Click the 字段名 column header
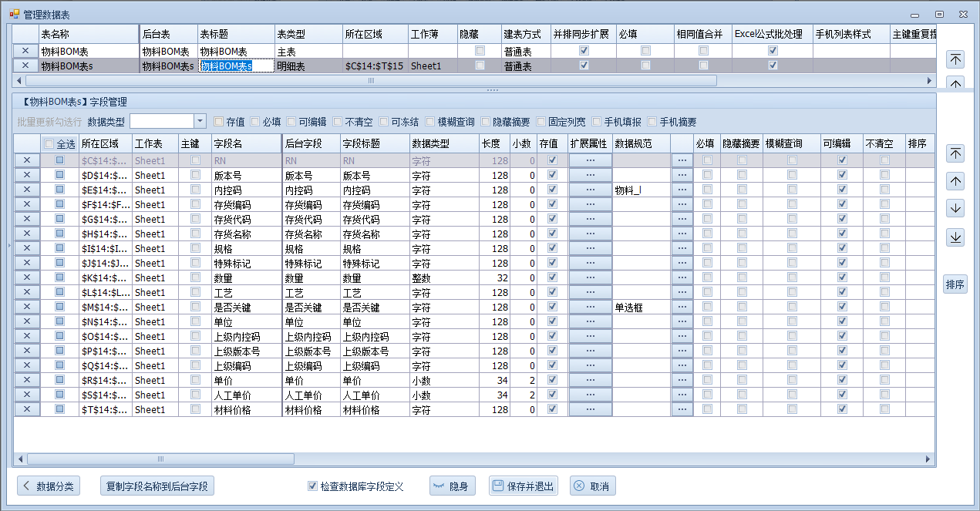This screenshot has width=980, height=511. point(245,143)
